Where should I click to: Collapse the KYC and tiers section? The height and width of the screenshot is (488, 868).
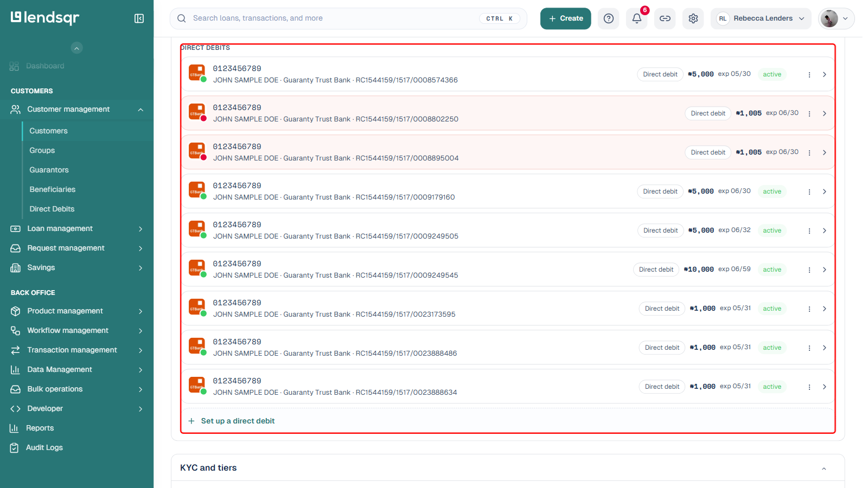coord(824,468)
